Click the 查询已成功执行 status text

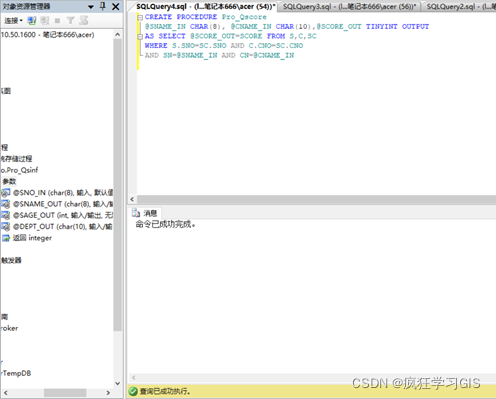165,391
